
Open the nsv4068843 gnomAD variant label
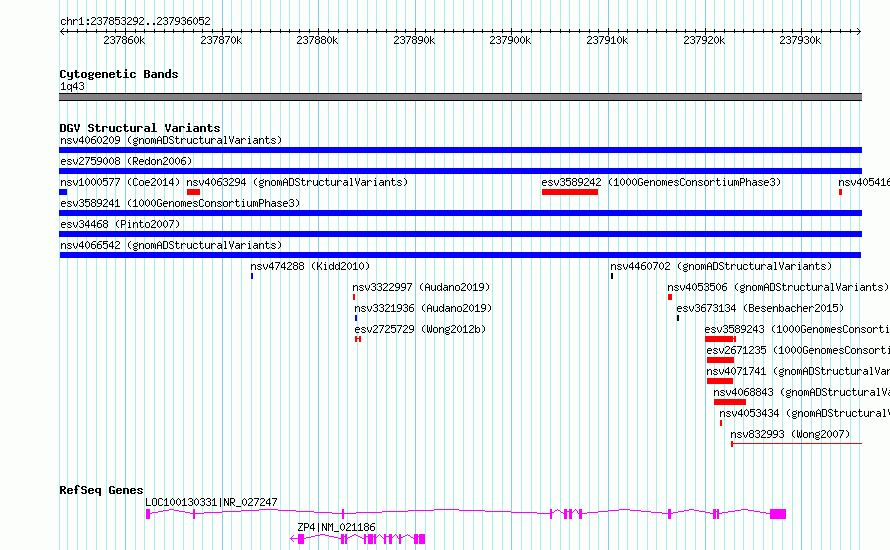801,392
